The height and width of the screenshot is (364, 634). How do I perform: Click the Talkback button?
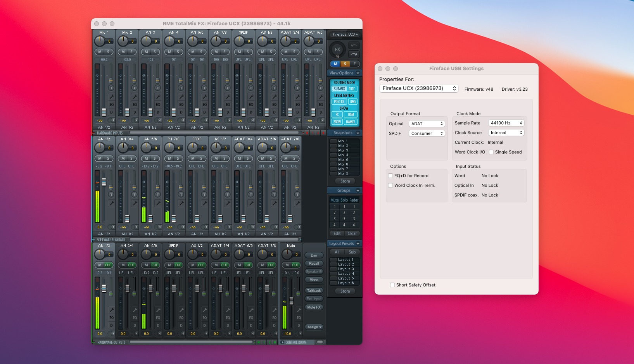click(x=314, y=291)
